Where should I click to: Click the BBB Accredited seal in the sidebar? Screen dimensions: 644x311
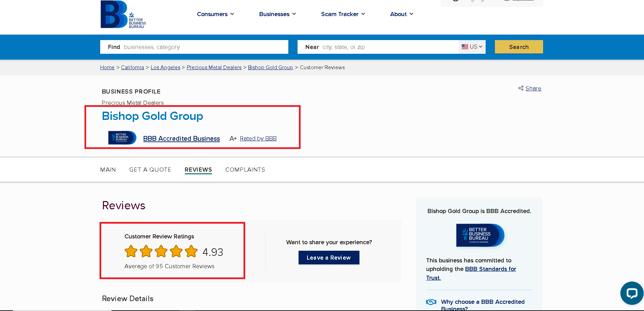coord(479,235)
